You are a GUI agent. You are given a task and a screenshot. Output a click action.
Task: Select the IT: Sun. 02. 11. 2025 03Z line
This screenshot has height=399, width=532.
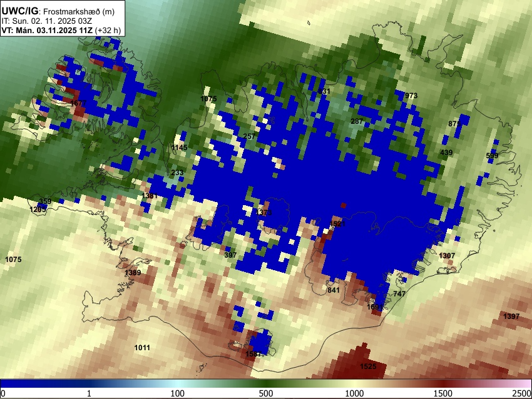[46, 21]
